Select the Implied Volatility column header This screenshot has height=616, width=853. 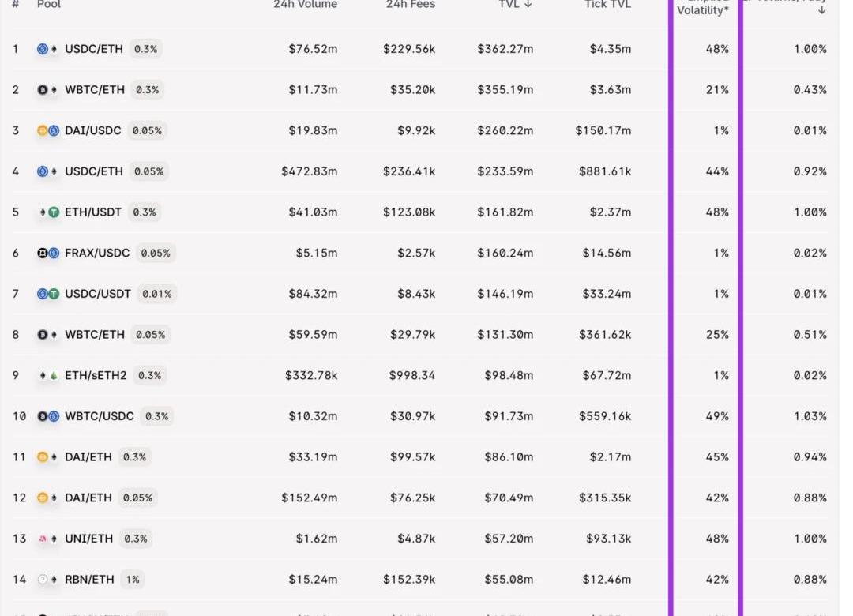pos(702,9)
